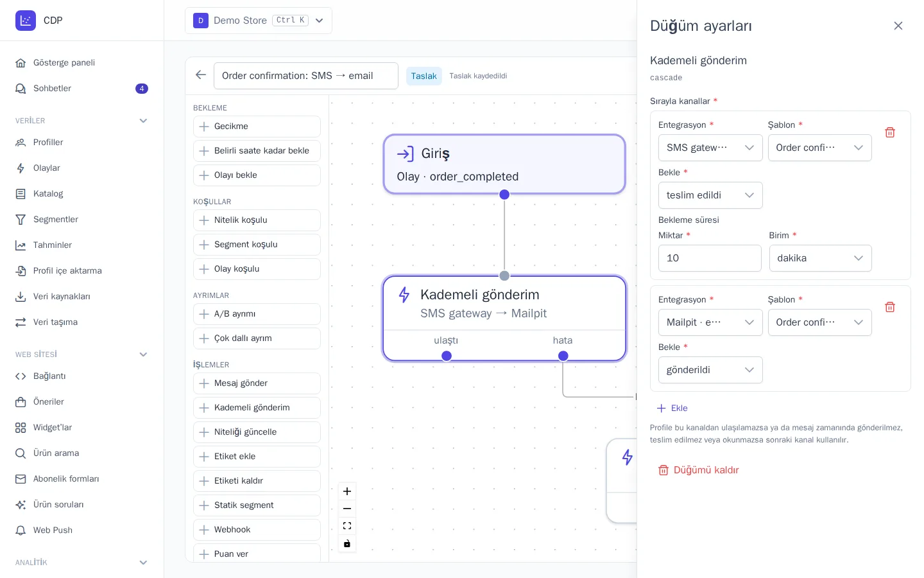
Task: Click Veri kaynakları download icon
Action: 21,296
